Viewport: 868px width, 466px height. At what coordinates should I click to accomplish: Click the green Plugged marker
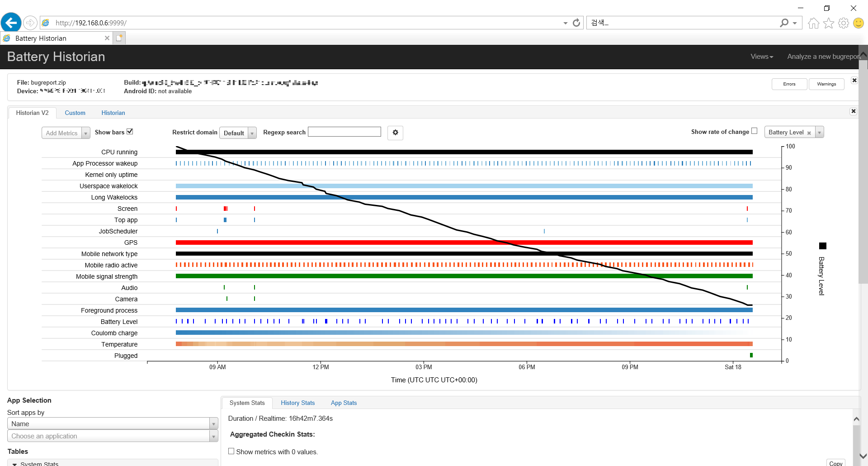tap(751, 355)
